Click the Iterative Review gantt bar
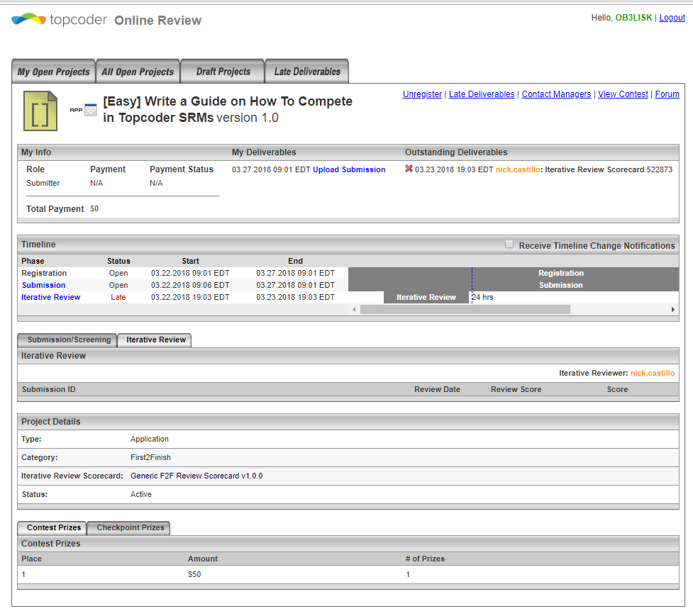 click(426, 297)
